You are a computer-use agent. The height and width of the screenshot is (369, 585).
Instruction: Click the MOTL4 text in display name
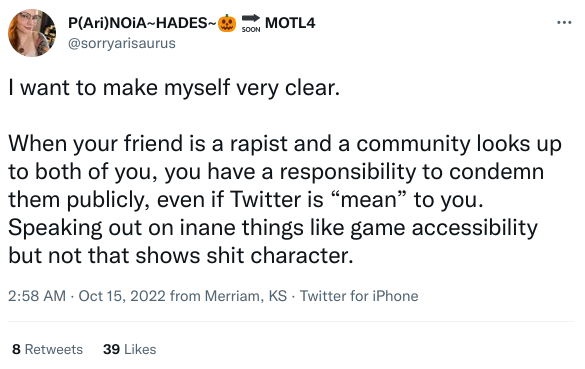tap(290, 23)
